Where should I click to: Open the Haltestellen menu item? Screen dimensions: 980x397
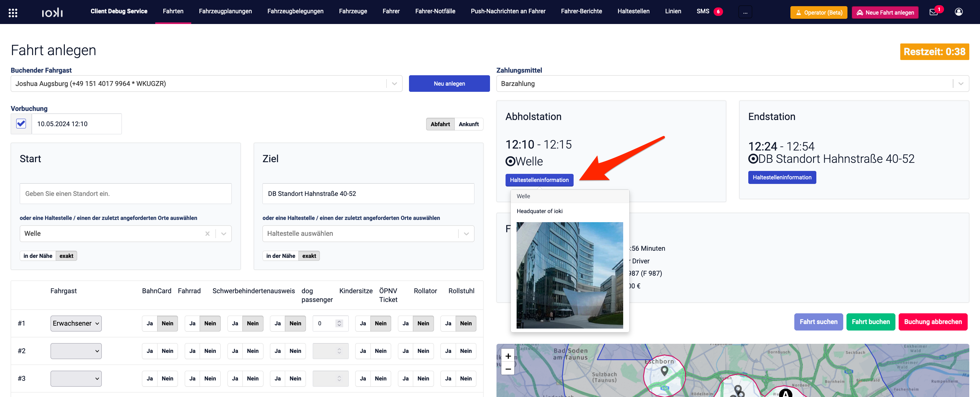634,11
